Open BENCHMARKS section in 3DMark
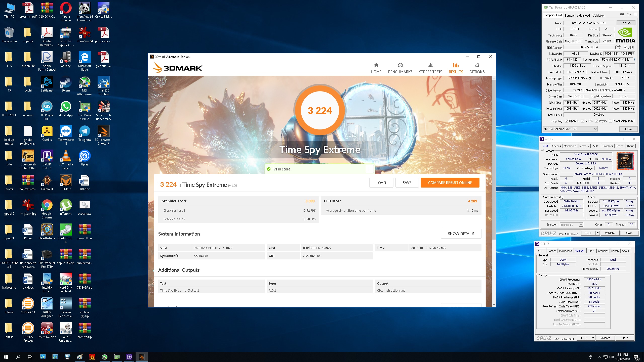The image size is (644, 362). pos(400,68)
